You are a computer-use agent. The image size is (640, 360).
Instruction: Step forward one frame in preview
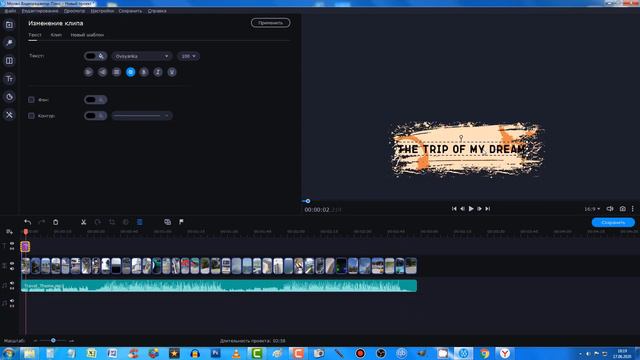click(479, 209)
